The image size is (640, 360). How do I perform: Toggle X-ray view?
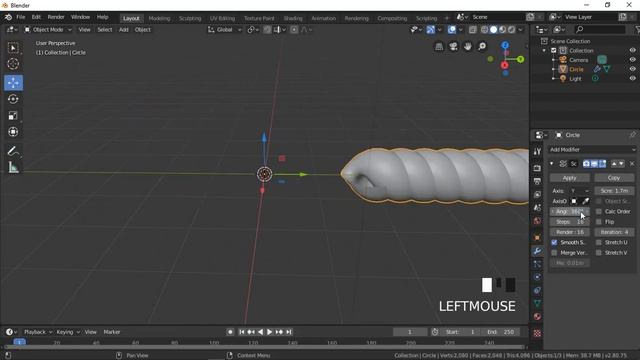(x=473, y=30)
